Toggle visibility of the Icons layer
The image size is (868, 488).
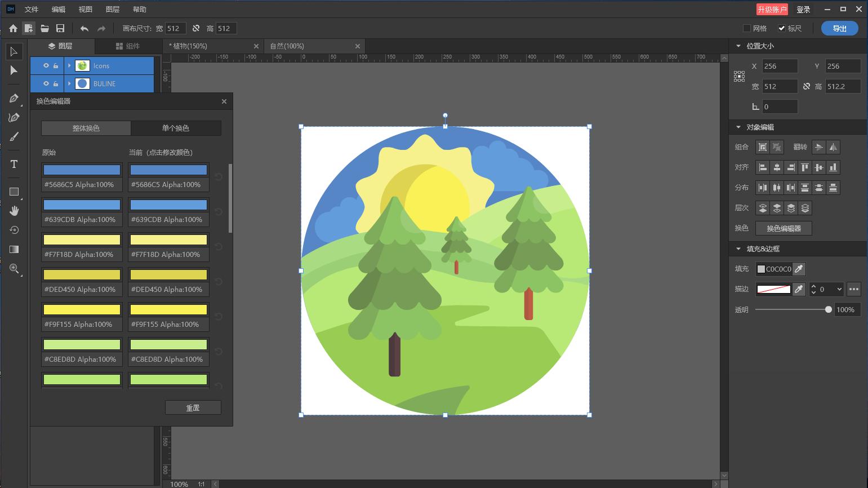point(47,65)
